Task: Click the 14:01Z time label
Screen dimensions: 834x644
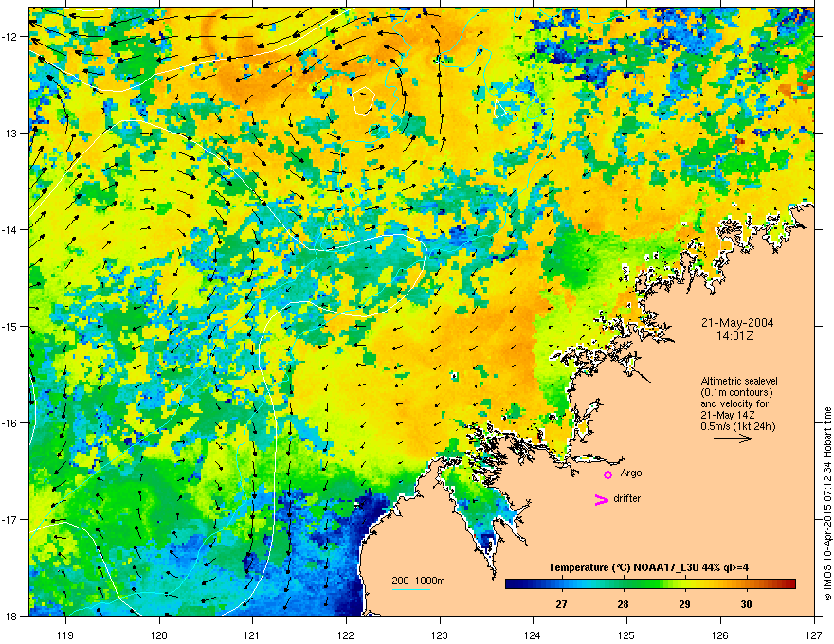Action: tap(734, 336)
